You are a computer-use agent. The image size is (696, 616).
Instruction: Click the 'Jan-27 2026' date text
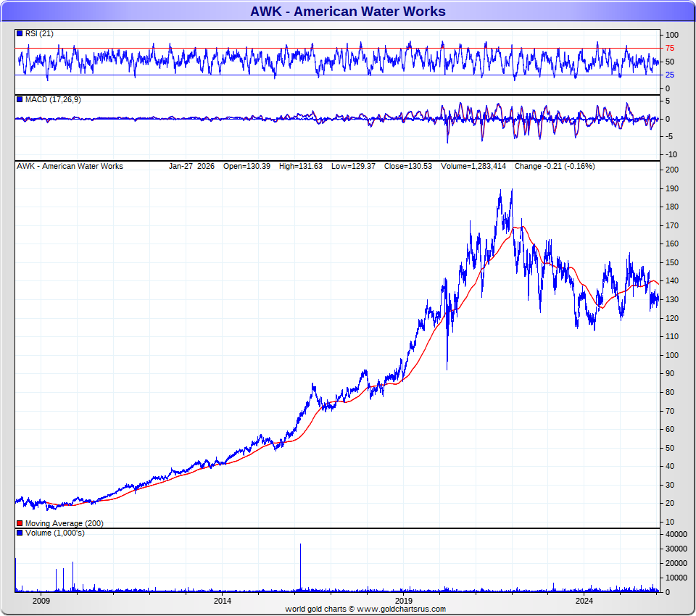click(x=191, y=166)
